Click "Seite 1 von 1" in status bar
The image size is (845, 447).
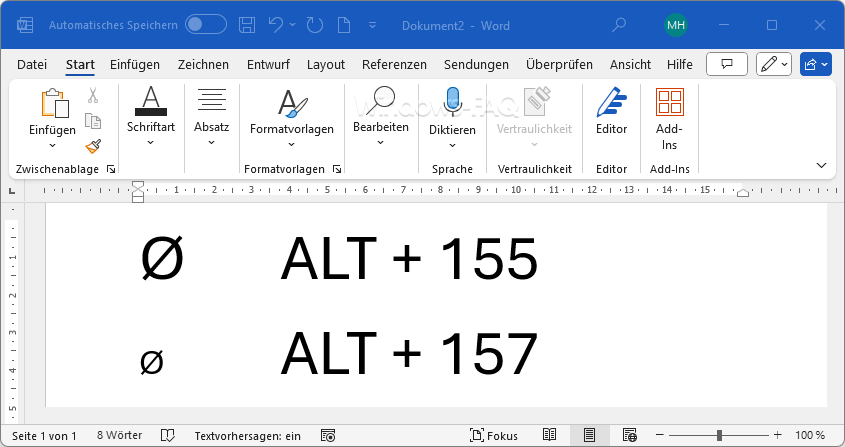(x=44, y=436)
